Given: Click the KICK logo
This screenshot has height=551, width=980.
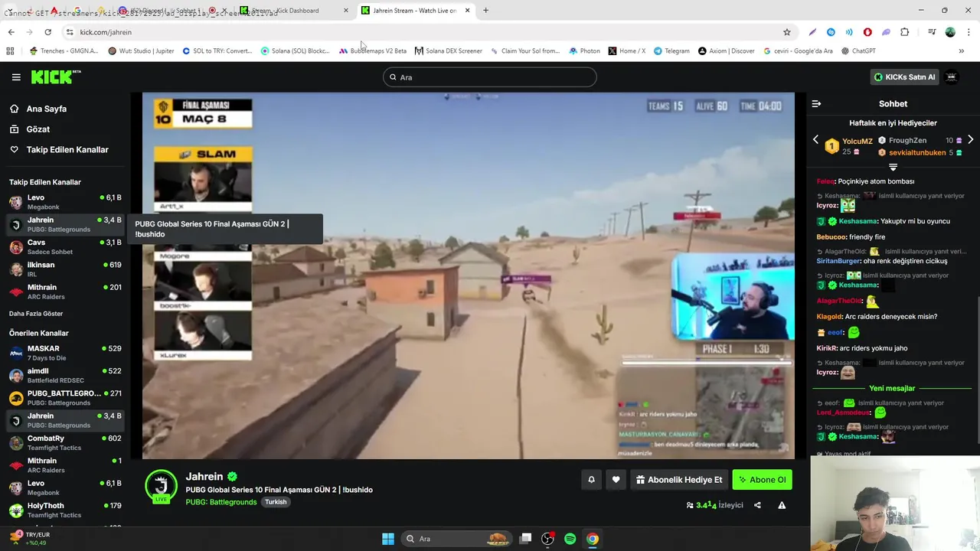Looking at the screenshot, I should click(55, 77).
